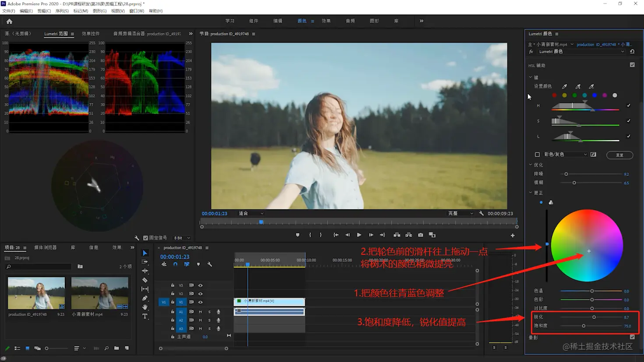Screen dimensions: 644x362
Task: Click the reset effect icon beside Lumetri 颜色
Action: click(632, 52)
